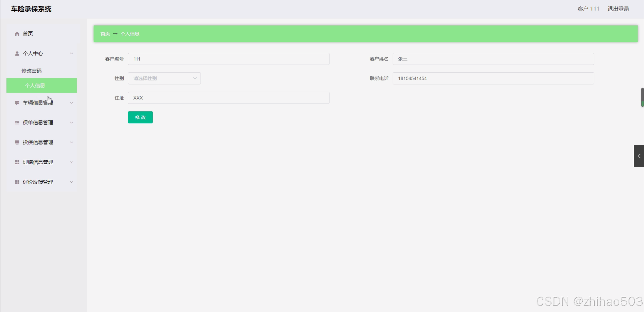This screenshot has height=312, width=644.
Task: Click the 评价反馈管理 grid icon
Action: (17, 182)
